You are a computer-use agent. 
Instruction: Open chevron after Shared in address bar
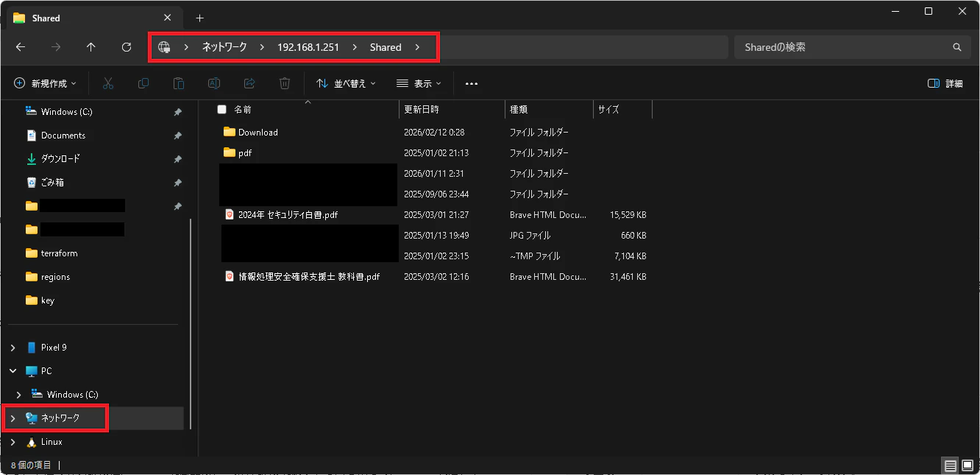point(417,47)
